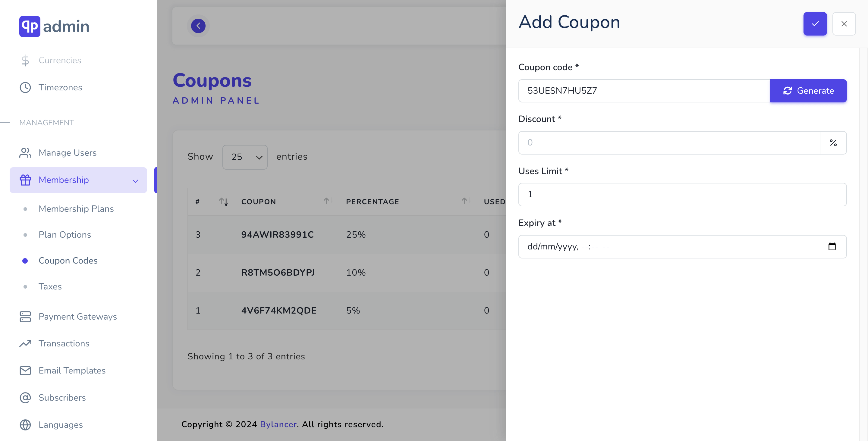Click the Subscribers at-sign icon
This screenshot has width=868, height=441.
click(x=25, y=398)
